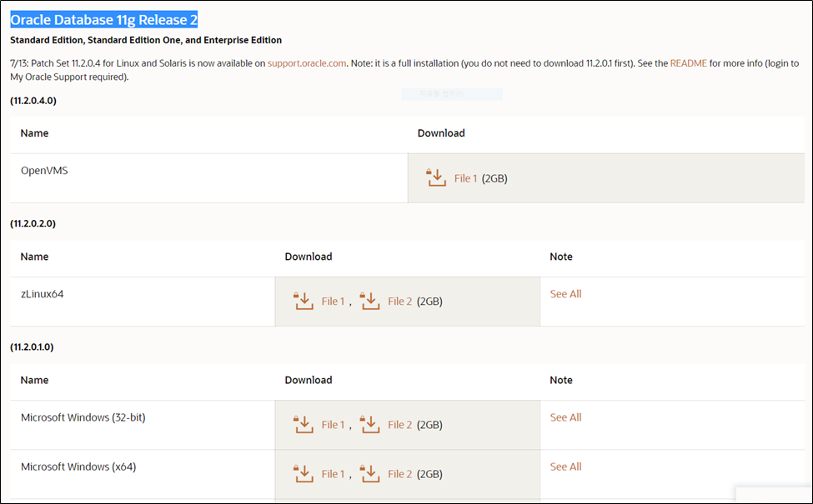Viewport: 813px width, 504px height.
Task: Click the (11.2.0.1.0) version label
Action: click(32, 347)
